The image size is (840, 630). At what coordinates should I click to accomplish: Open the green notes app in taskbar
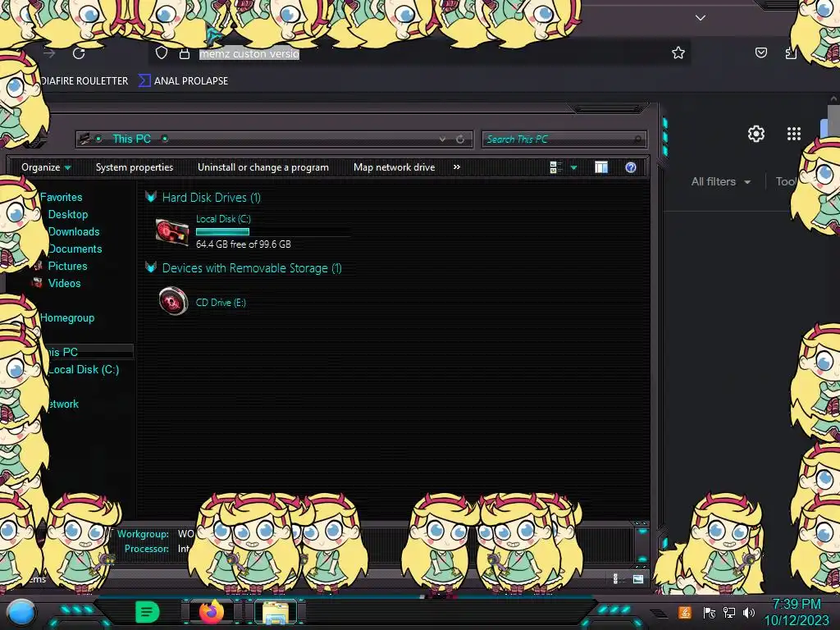pyautogui.click(x=147, y=611)
